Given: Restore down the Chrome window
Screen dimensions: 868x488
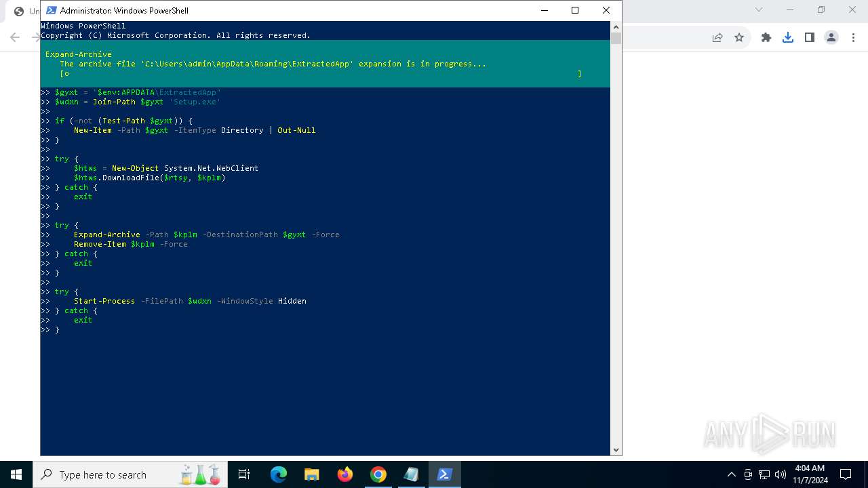Looking at the screenshot, I should (821, 9).
